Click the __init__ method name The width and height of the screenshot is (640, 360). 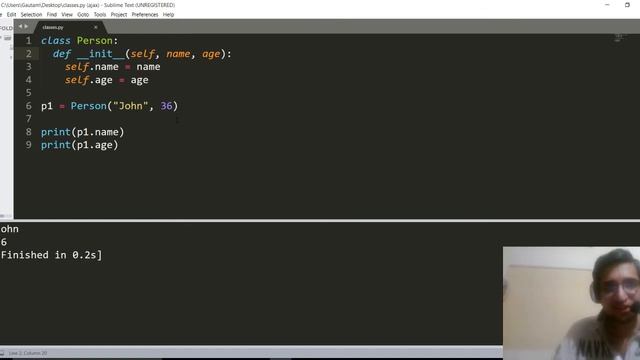[100, 54]
